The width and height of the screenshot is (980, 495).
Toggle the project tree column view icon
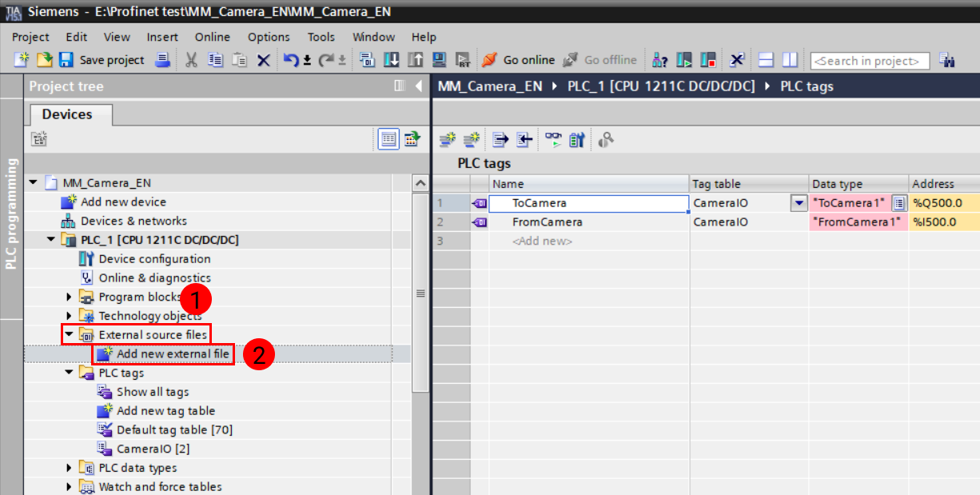(x=400, y=86)
